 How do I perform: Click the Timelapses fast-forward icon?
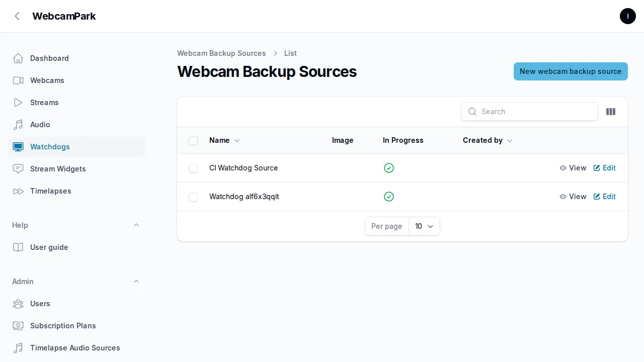18,191
